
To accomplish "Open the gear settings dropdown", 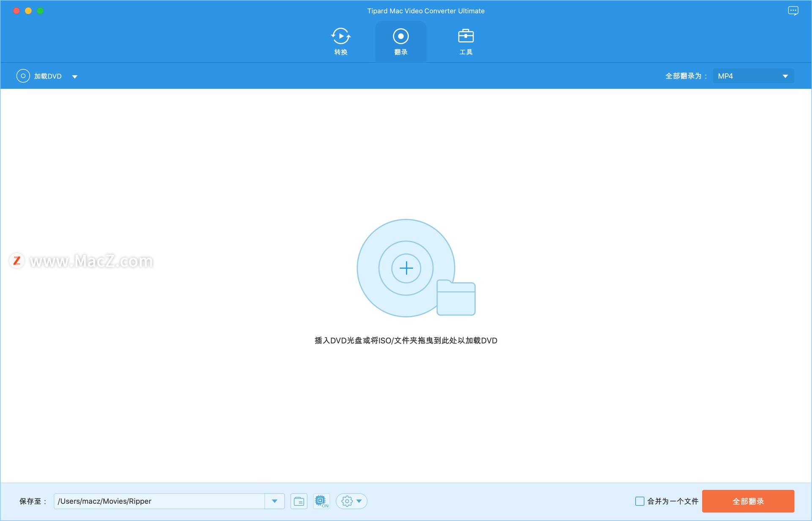I will (351, 501).
